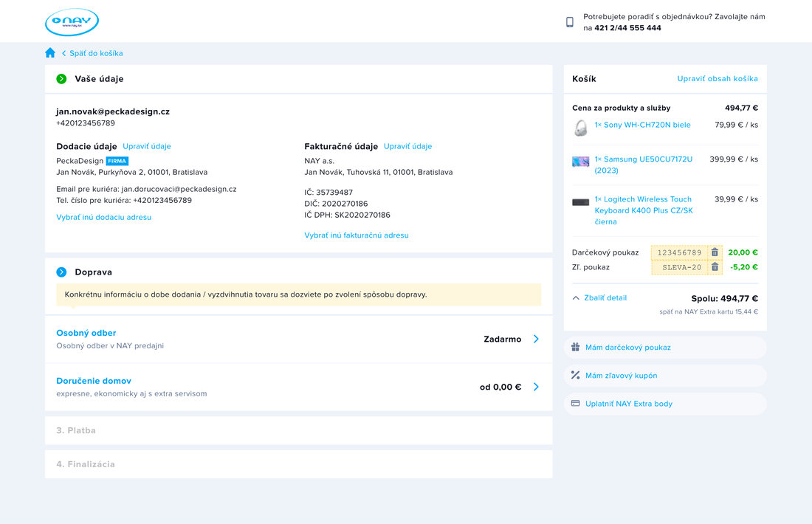The image size is (812, 524).
Task: Click the NAY logo
Action: (x=72, y=22)
